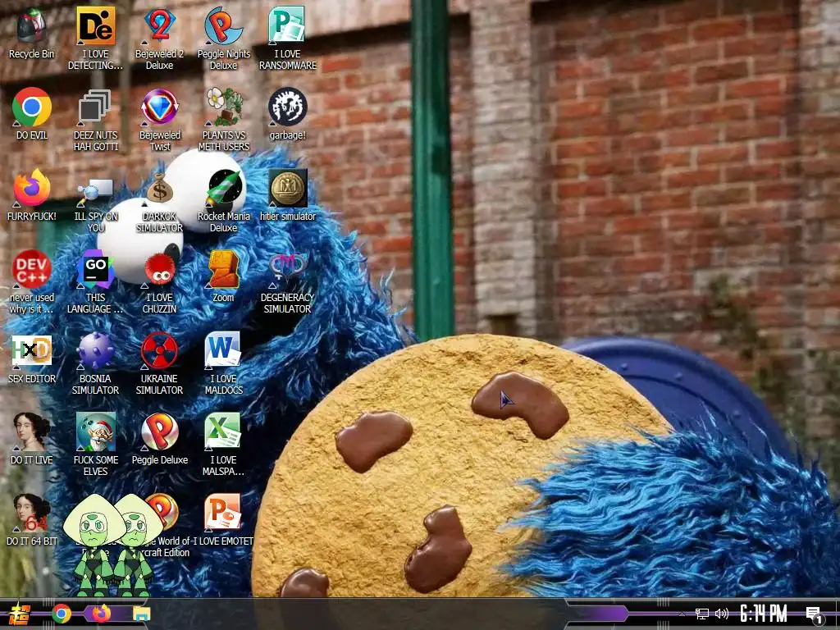Viewport: 840px width, 630px height.
Task: Open the Firefox desktop shortcut
Action: click(x=32, y=195)
